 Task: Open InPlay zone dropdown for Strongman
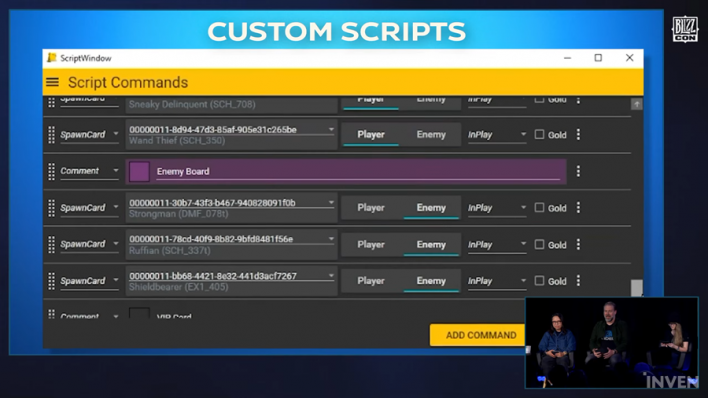coord(497,208)
